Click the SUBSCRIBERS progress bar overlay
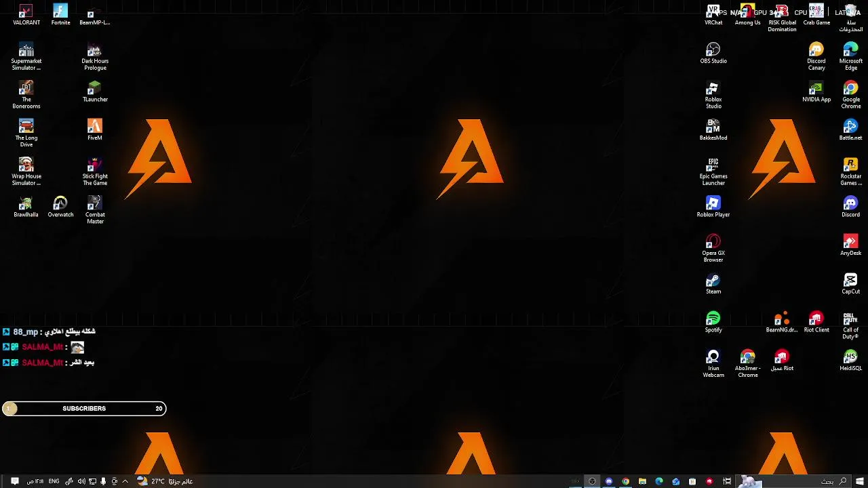The height and width of the screenshot is (488, 868). point(84,408)
